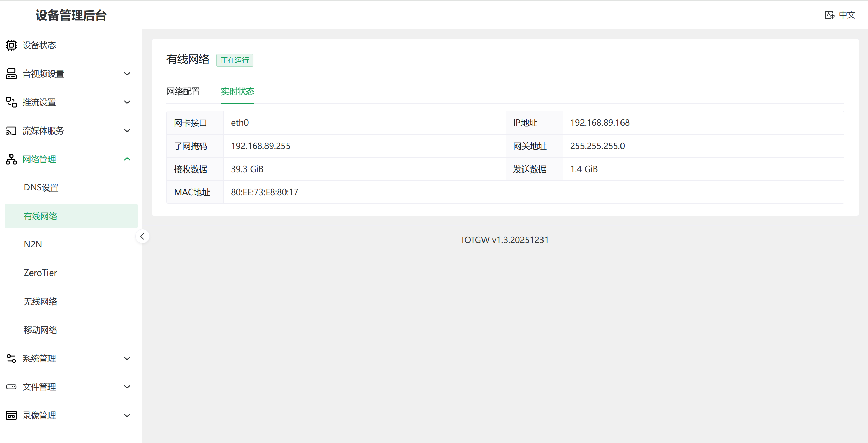Click the cast icon for 流媒体服务

coord(11,130)
